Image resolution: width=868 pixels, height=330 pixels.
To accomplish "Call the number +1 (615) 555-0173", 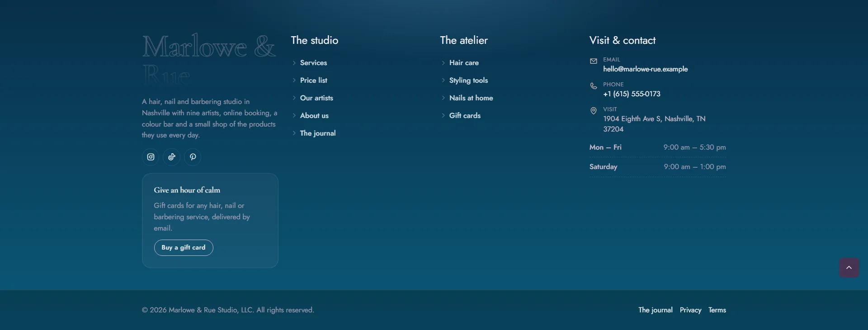I will click(x=632, y=94).
